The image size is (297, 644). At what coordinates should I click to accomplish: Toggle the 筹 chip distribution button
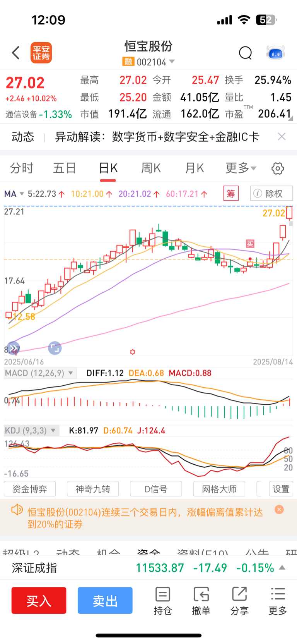point(231,193)
